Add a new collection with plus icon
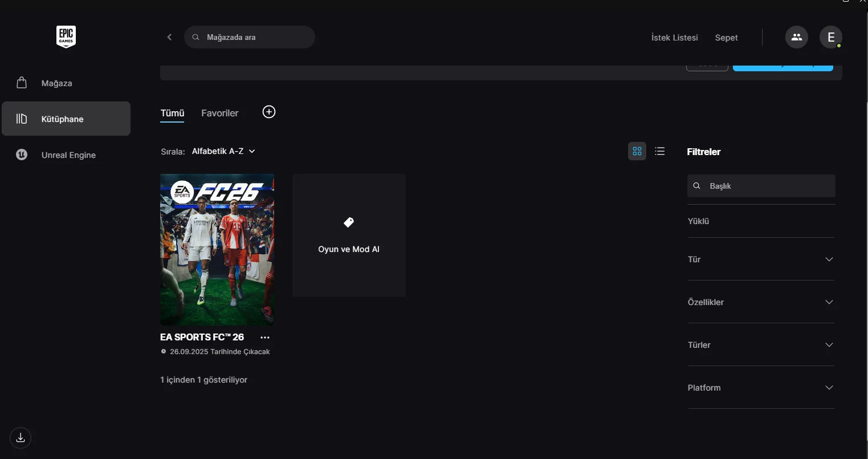 [x=269, y=112]
